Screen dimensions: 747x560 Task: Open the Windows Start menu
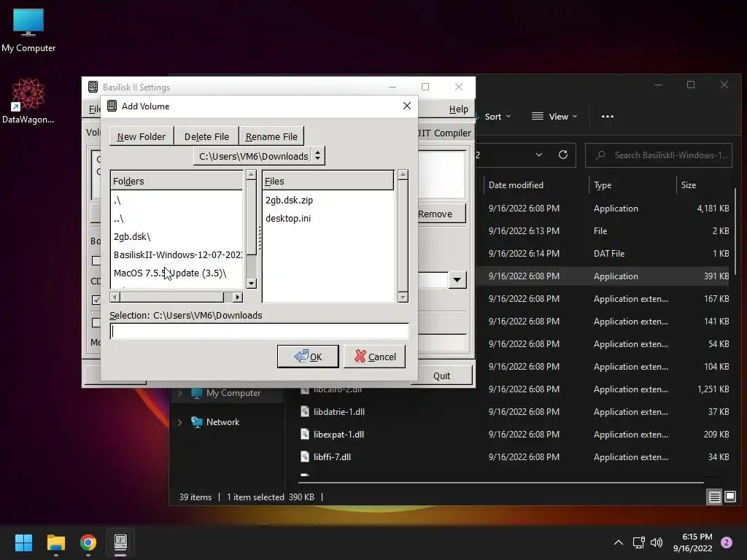23,542
